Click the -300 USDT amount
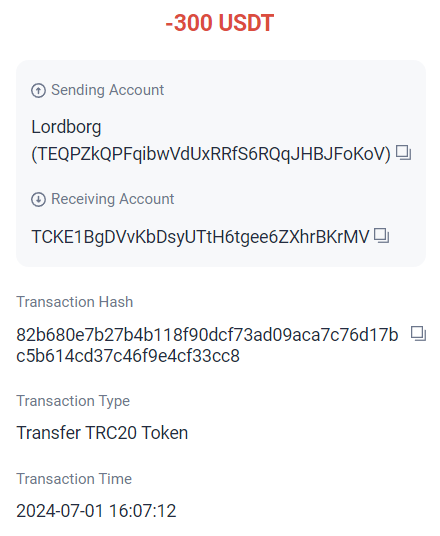Screen dimensions: 440x536 click(220, 23)
